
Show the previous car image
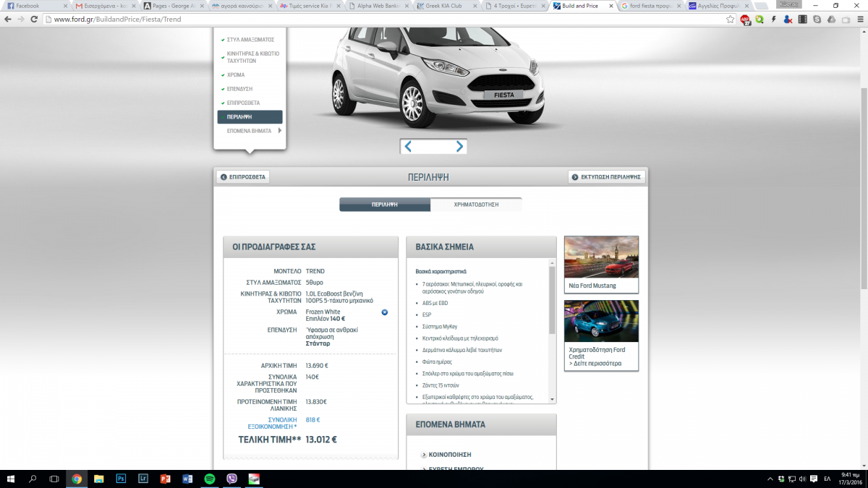point(409,147)
